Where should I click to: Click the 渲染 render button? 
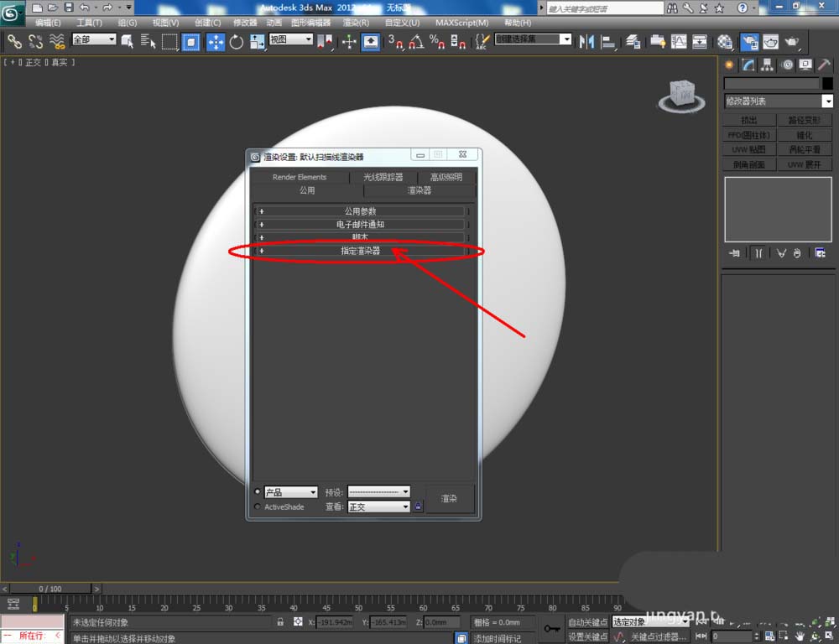point(450,499)
